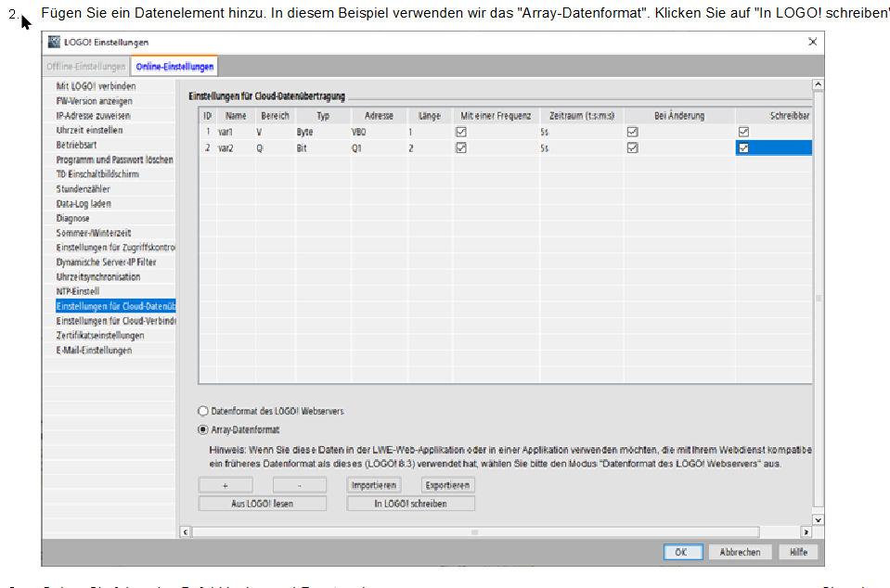Open Hilfe button
The image size is (890, 588).
pos(799,552)
